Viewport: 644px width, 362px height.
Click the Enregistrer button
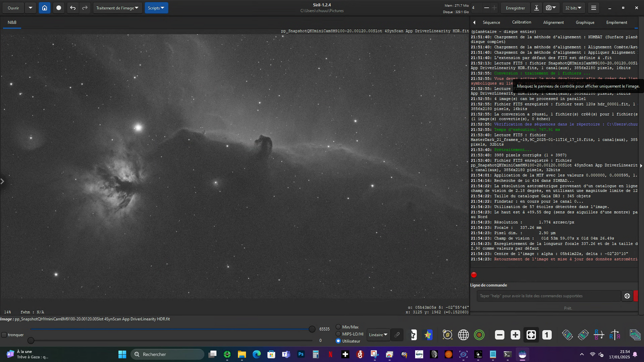point(515,8)
